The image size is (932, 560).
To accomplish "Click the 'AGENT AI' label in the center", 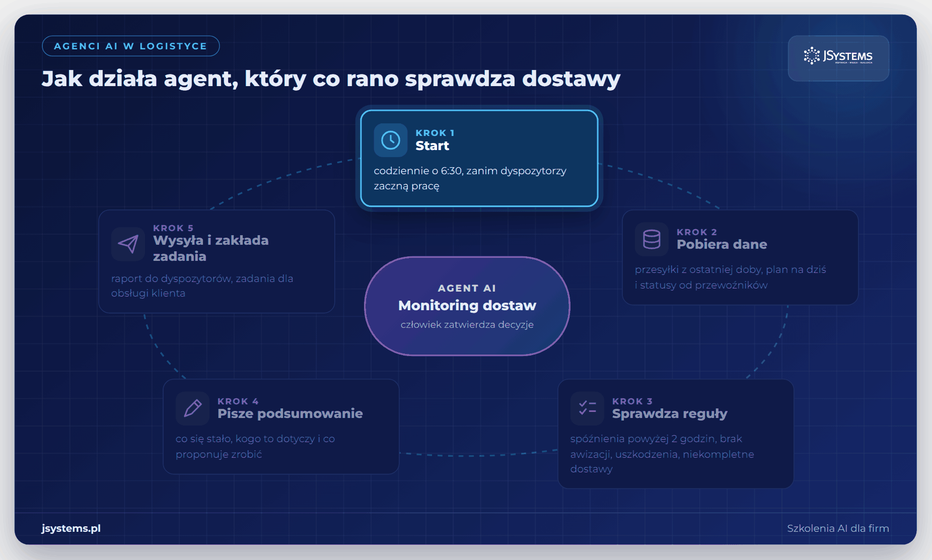I will pyautogui.click(x=467, y=289).
